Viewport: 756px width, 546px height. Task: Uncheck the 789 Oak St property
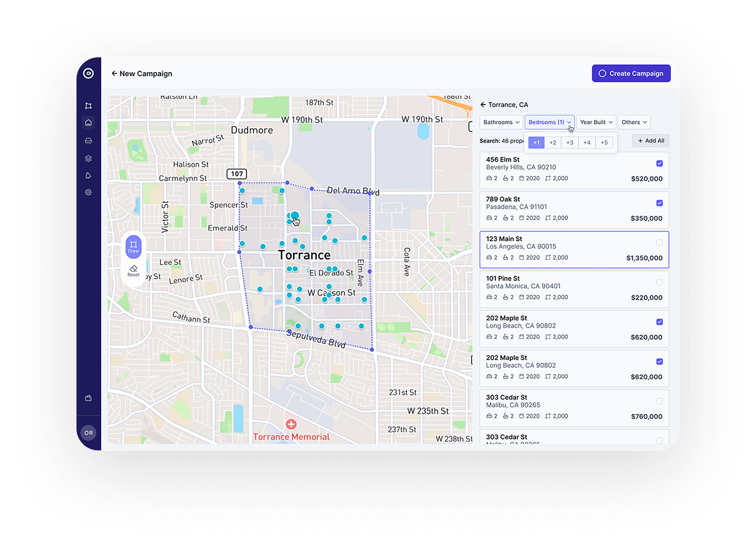660,203
